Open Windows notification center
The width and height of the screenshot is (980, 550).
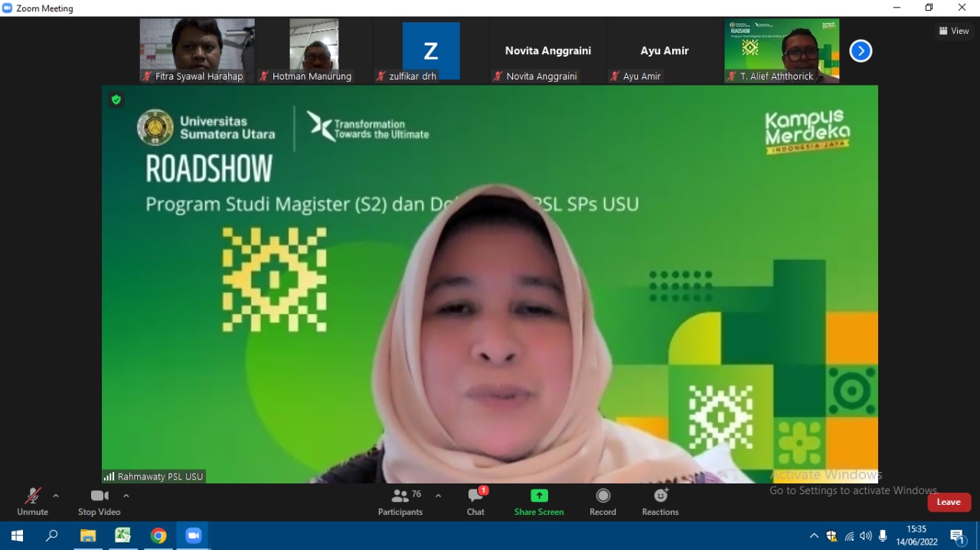coord(957,536)
